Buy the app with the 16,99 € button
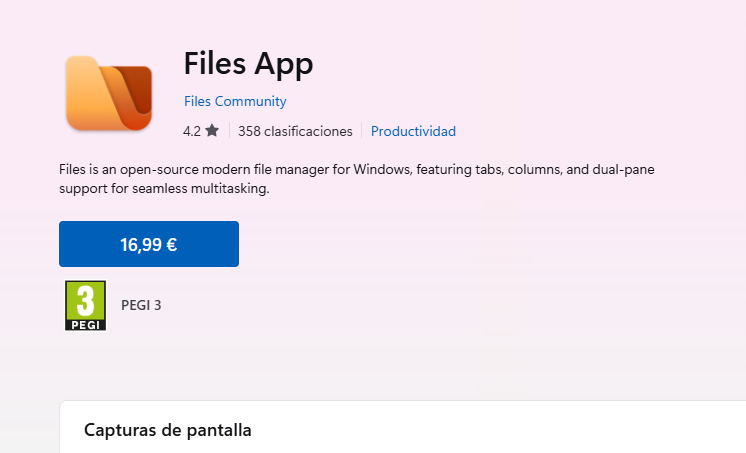Image resolution: width=746 pixels, height=453 pixels. (x=149, y=244)
